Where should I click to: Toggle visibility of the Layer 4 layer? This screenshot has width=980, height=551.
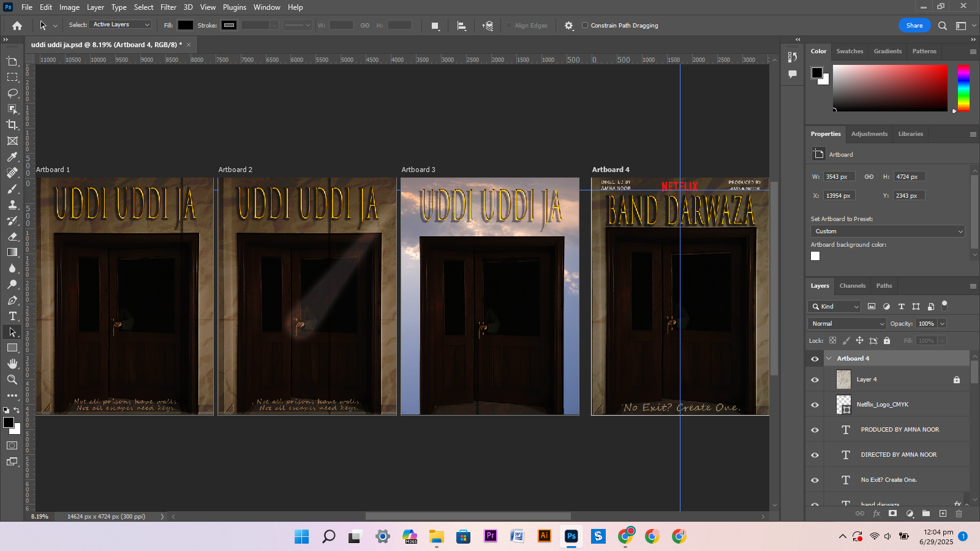point(815,380)
